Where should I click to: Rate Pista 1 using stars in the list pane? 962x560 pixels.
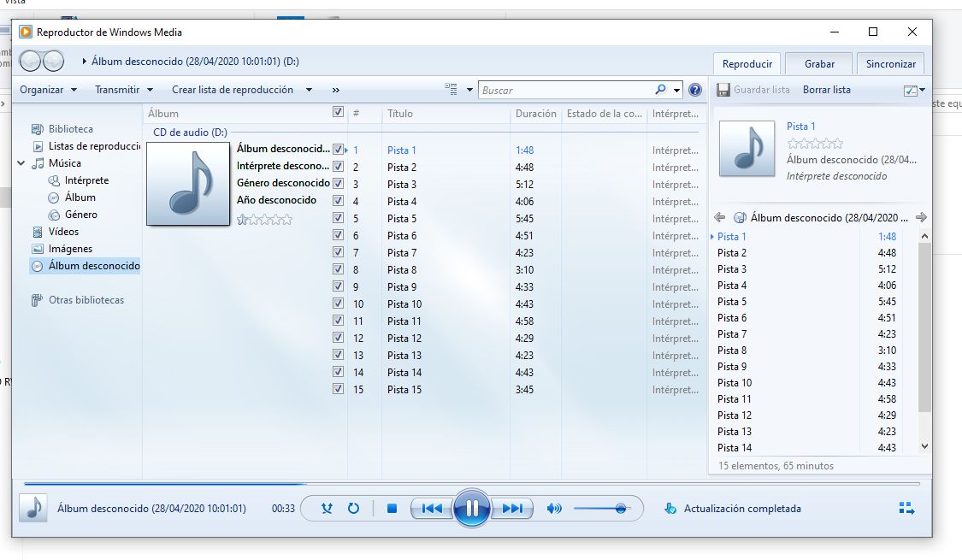815,144
